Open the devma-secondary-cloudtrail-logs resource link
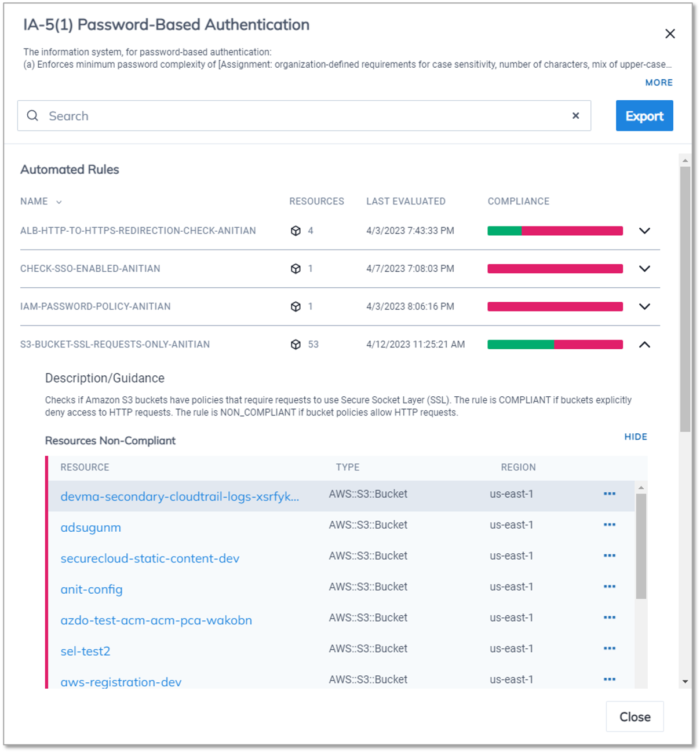 tap(180, 496)
